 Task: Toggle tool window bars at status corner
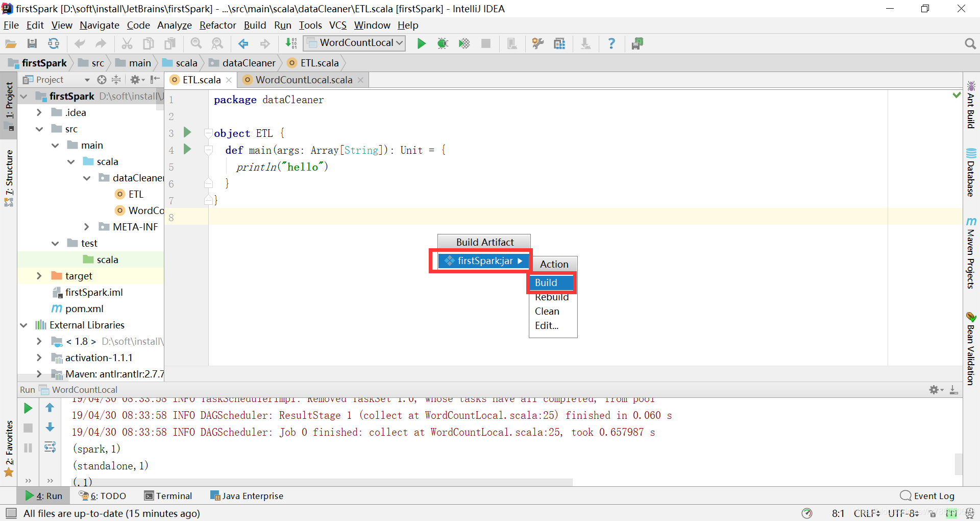point(11,513)
